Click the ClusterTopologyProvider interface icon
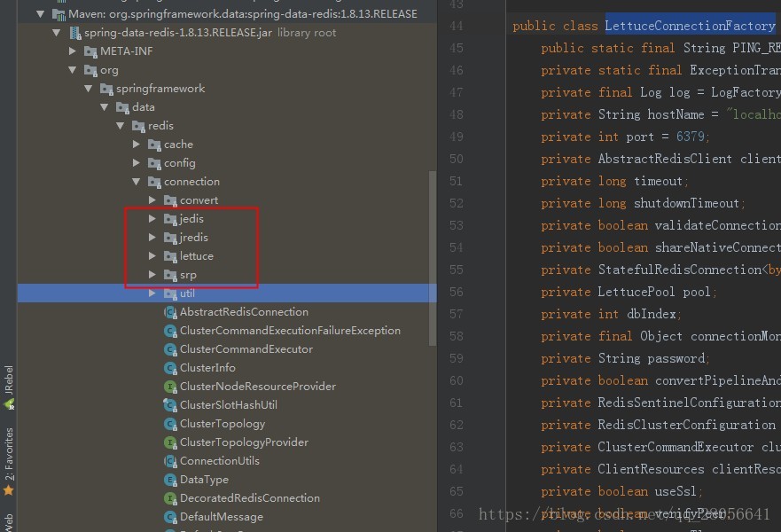This screenshot has height=532, width=781. (170, 442)
